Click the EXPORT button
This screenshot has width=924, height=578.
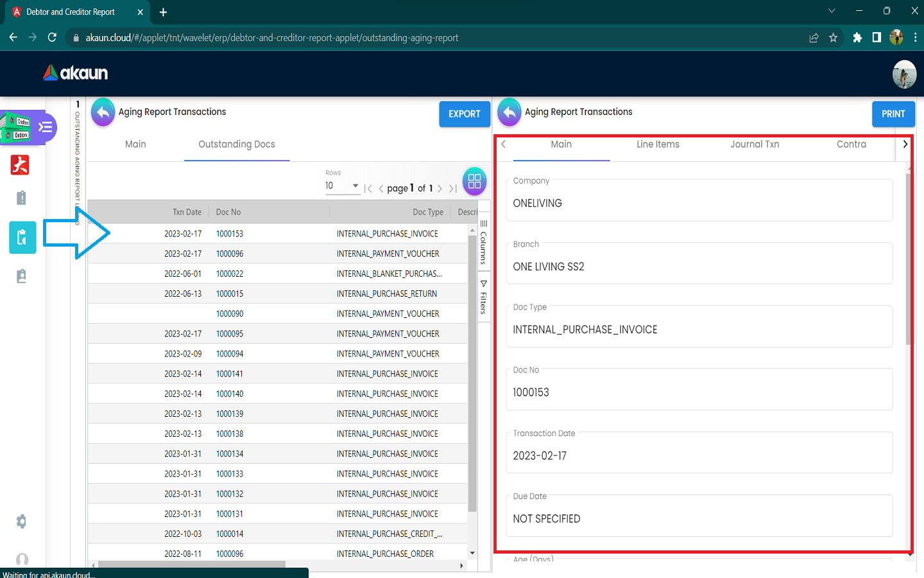coord(464,114)
